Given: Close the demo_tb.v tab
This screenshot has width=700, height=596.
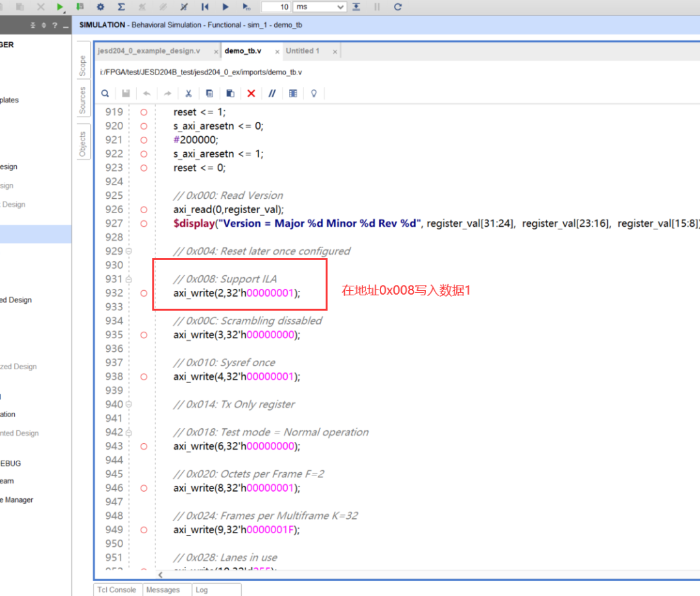Looking at the screenshot, I should point(277,52).
